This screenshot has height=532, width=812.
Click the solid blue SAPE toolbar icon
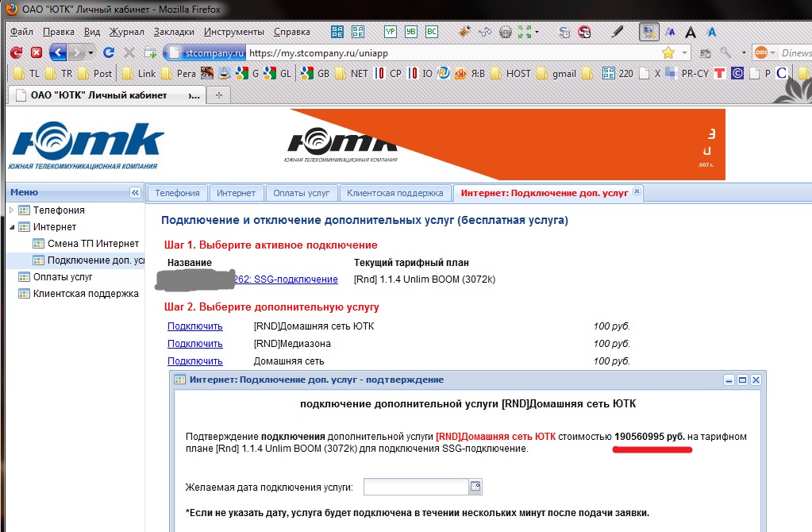(337, 32)
